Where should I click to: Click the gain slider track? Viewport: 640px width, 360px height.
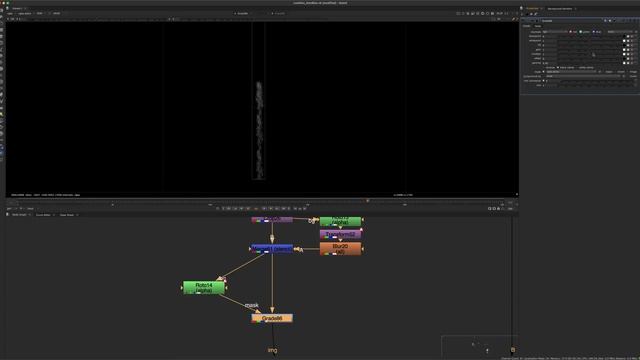(590, 50)
